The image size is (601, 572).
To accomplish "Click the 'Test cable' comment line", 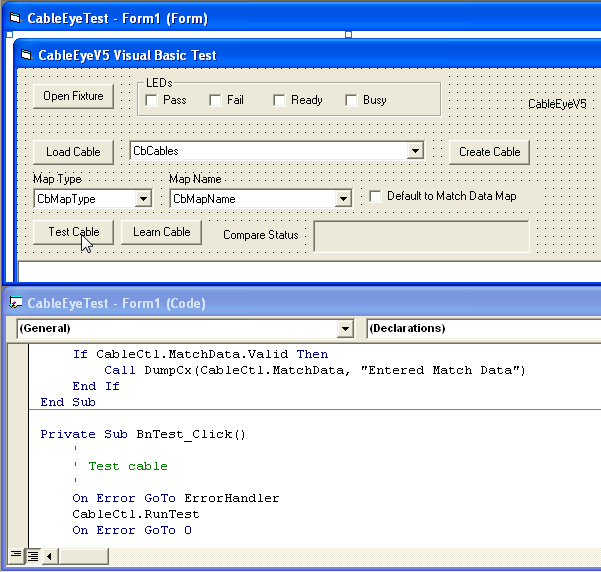I will (x=120, y=466).
